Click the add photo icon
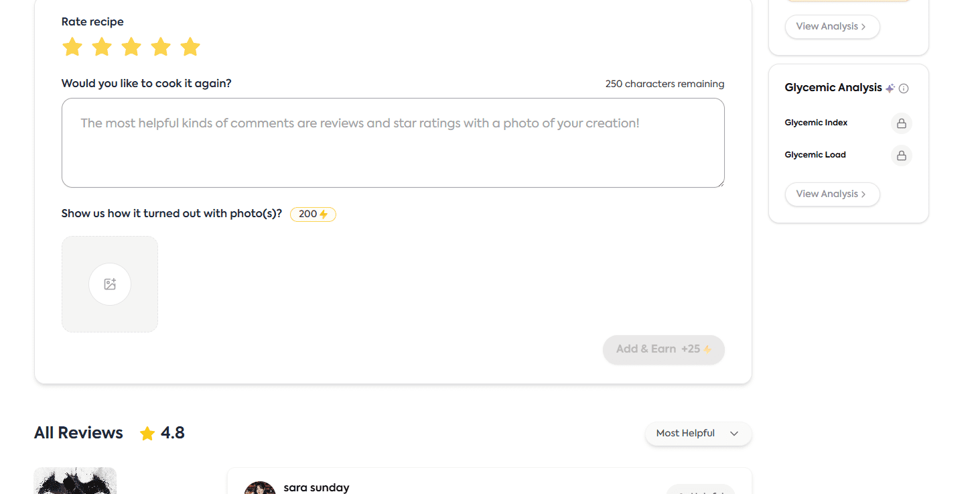 click(110, 284)
